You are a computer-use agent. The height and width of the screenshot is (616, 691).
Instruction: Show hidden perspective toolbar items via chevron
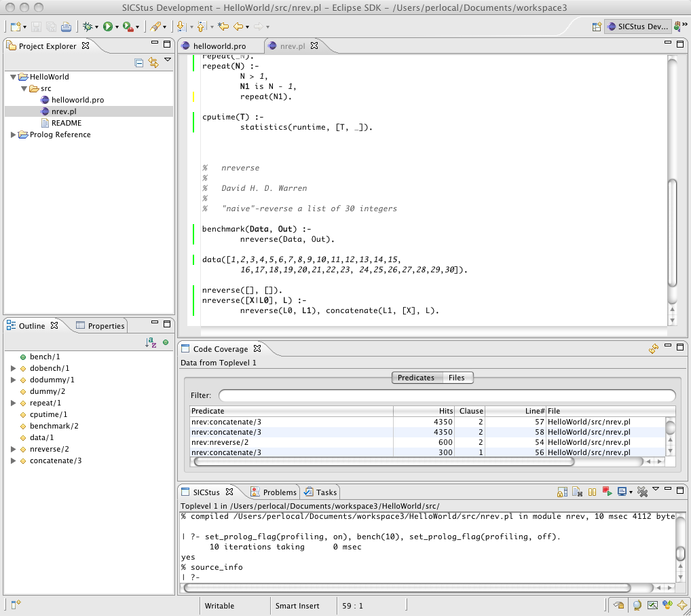click(x=685, y=26)
